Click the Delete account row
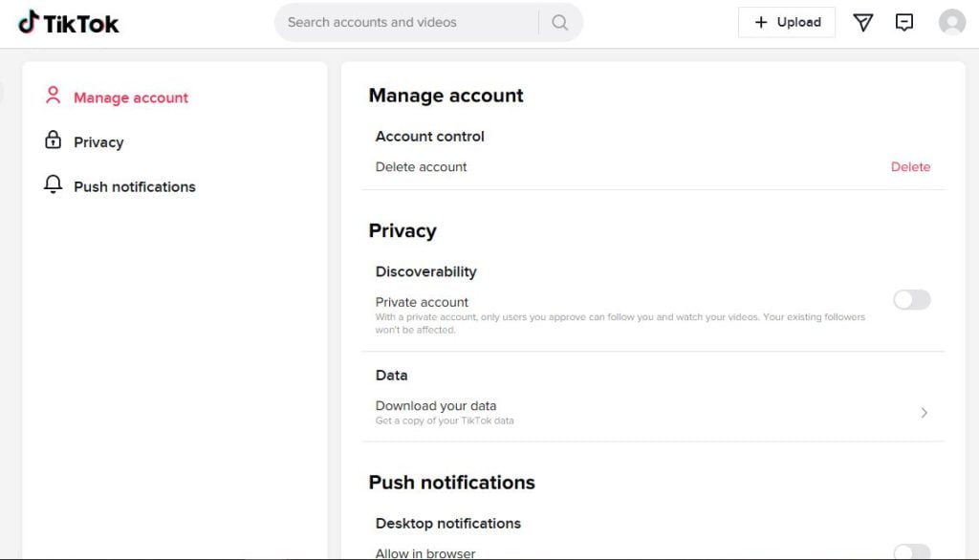The width and height of the screenshot is (979, 560). point(421,166)
